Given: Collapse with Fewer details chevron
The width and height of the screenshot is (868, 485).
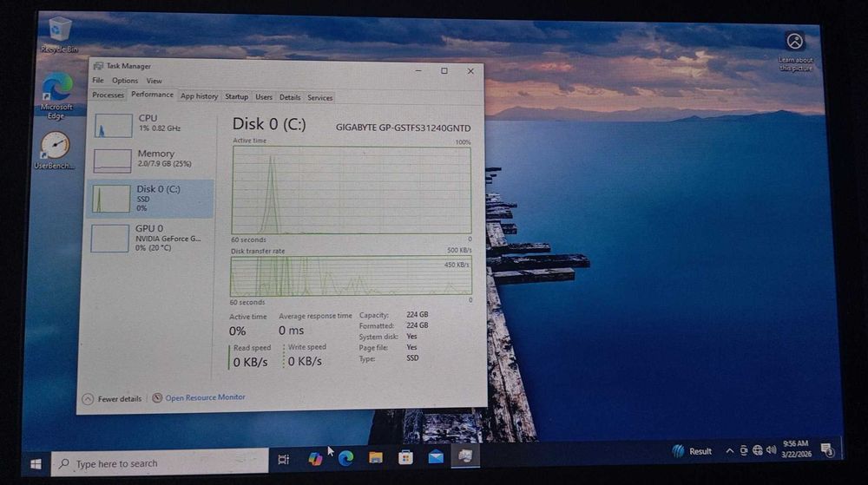Looking at the screenshot, I should point(88,399).
